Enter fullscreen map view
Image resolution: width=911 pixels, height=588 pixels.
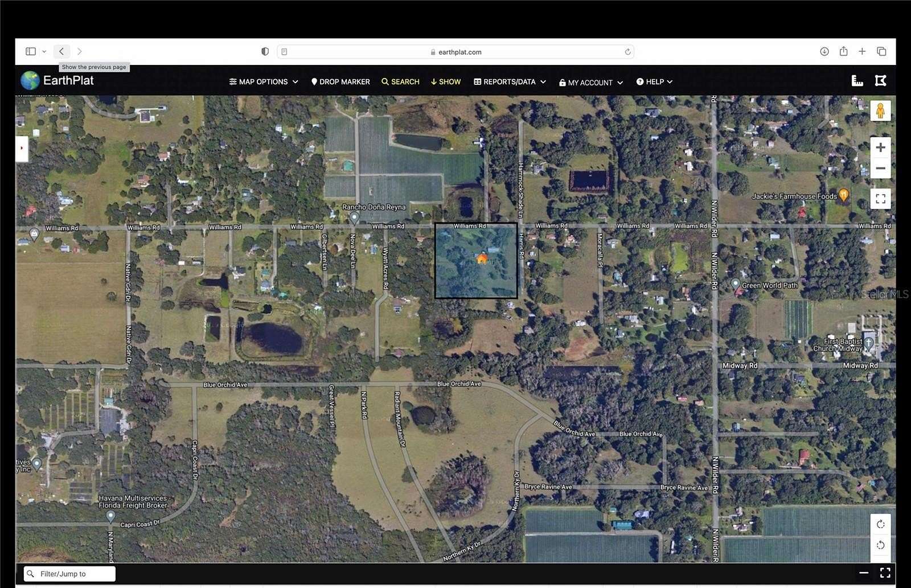[x=880, y=198]
